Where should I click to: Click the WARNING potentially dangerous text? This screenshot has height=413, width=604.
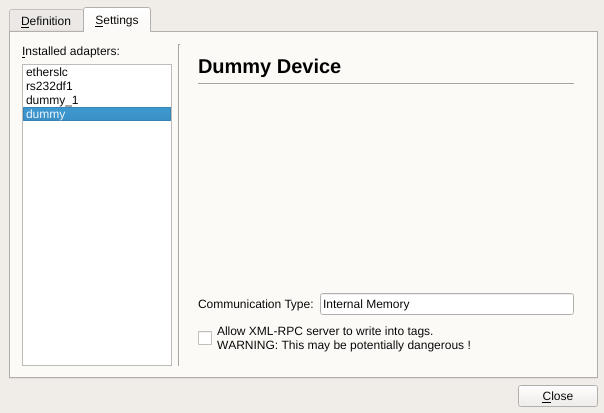tap(343, 345)
